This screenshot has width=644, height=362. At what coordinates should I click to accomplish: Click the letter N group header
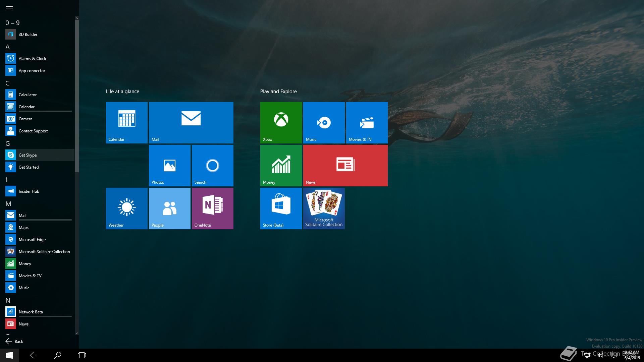8,300
